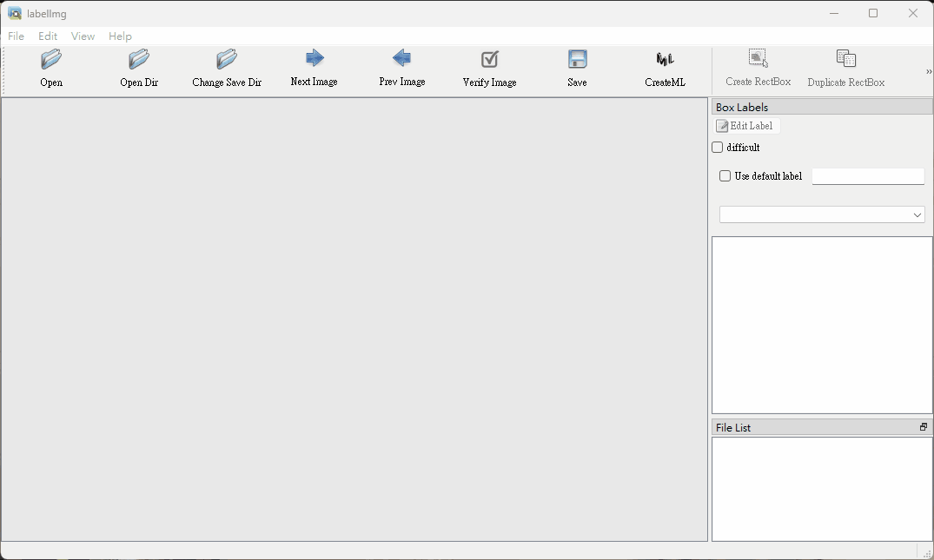This screenshot has width=934, height=560.
Task: Click the default label text field
Action: 868,176
